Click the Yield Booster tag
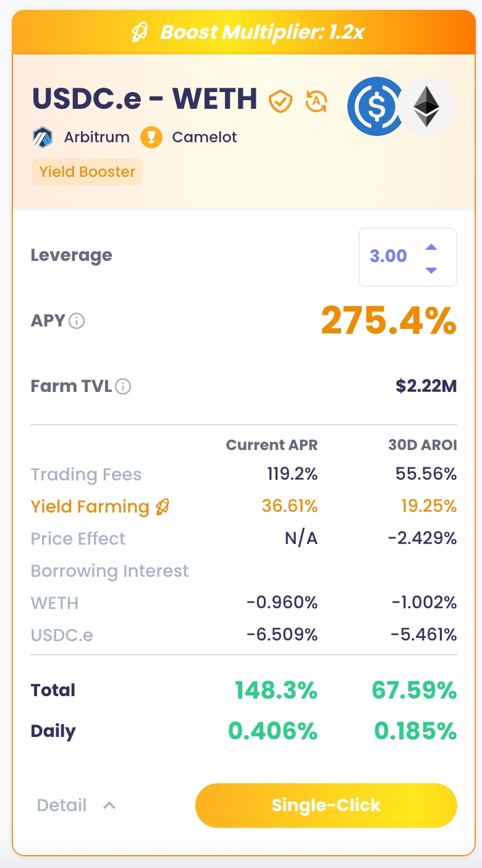 [87, 172]
